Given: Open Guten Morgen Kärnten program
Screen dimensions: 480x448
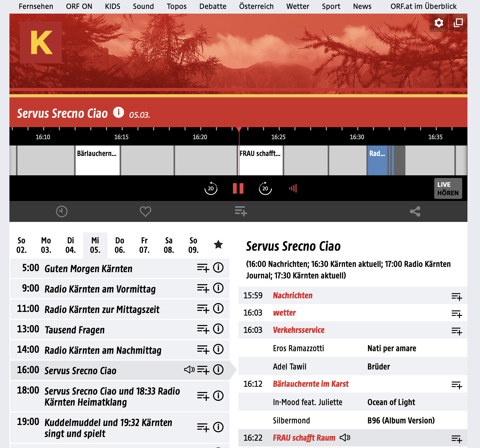Looking at the screenshot, I should [x=88, y=268].
